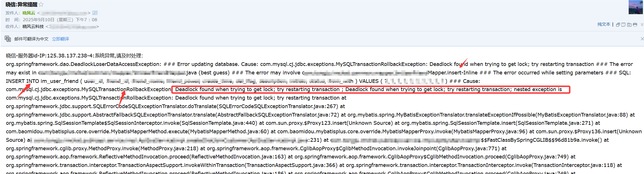Click sender name 晓风云

click(29, 13)
